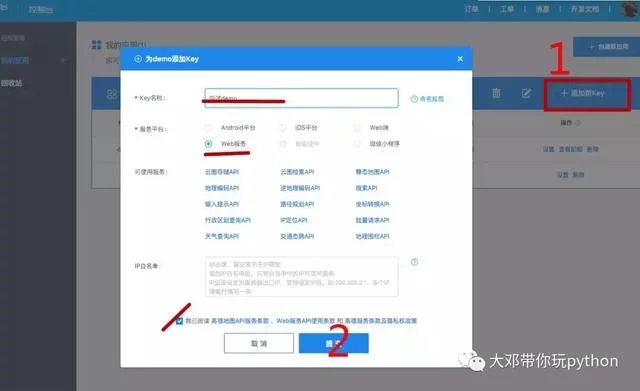Viewport: 640px width, 391px height.
Task: Open 开发文档 in the top navigation
Action: coord(585,9)
